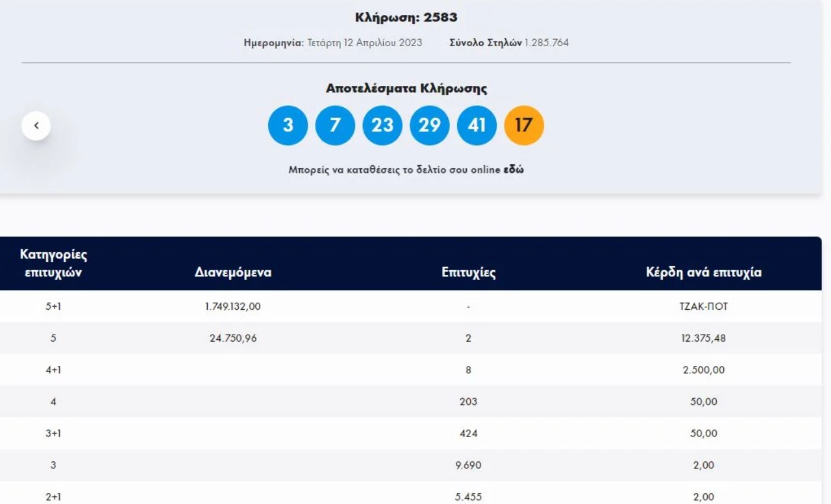This screenshot has width=831, height=504.
Task: Open the 'εδώ' online submission link
Action: 514,170
